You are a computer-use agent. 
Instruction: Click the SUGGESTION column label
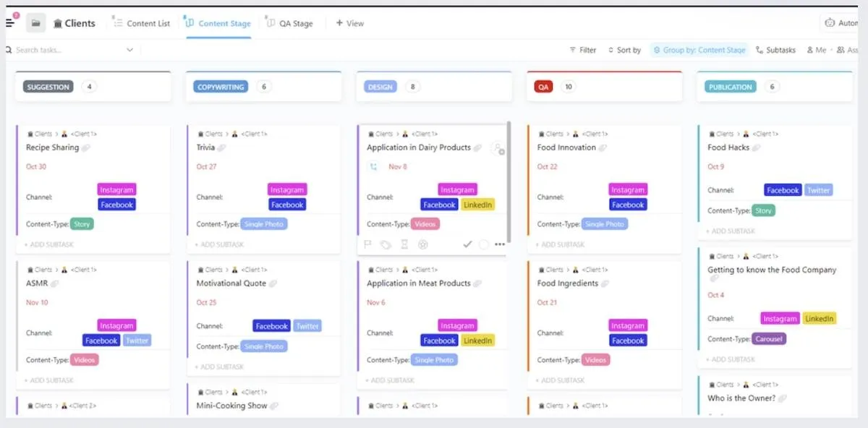48,87
